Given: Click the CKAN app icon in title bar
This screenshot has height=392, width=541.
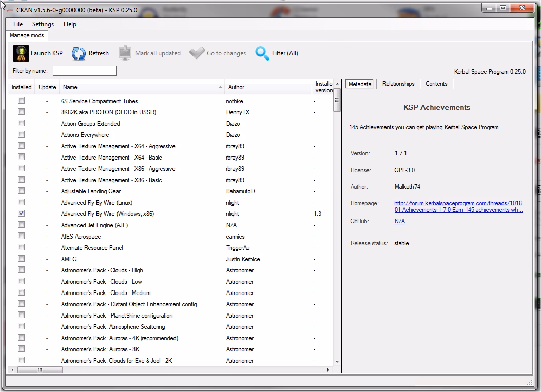Looking at the screenshot, I should (x=10, y=10).
